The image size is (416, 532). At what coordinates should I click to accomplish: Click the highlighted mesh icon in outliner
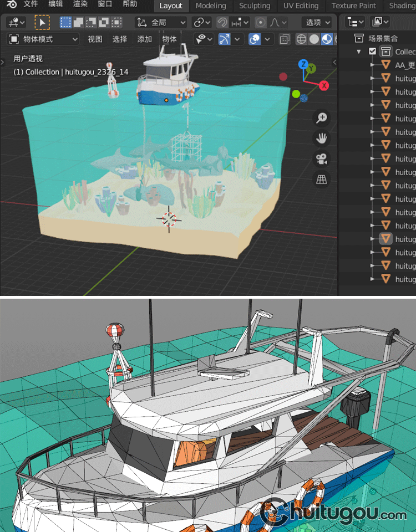click(x=386, y=239)
